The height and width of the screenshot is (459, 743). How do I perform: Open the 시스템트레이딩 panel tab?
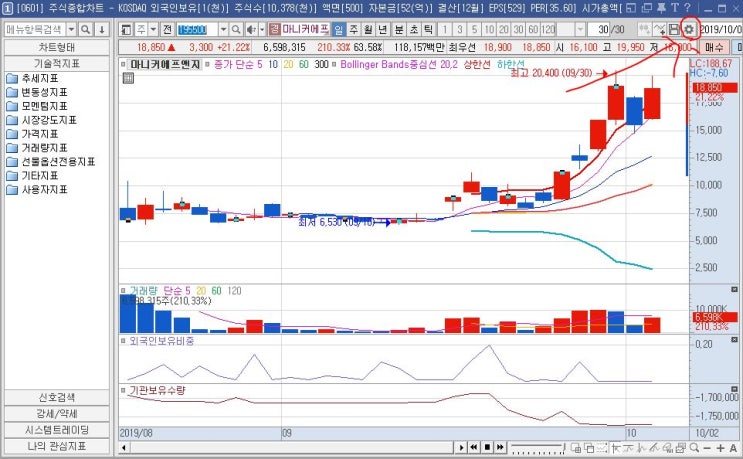click(x=56, y=430)
